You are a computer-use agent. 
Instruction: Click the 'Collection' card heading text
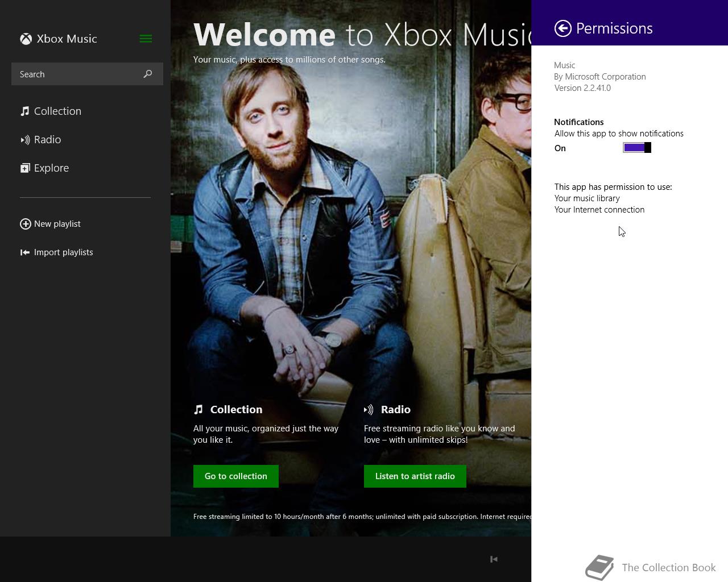pos(236,409)
